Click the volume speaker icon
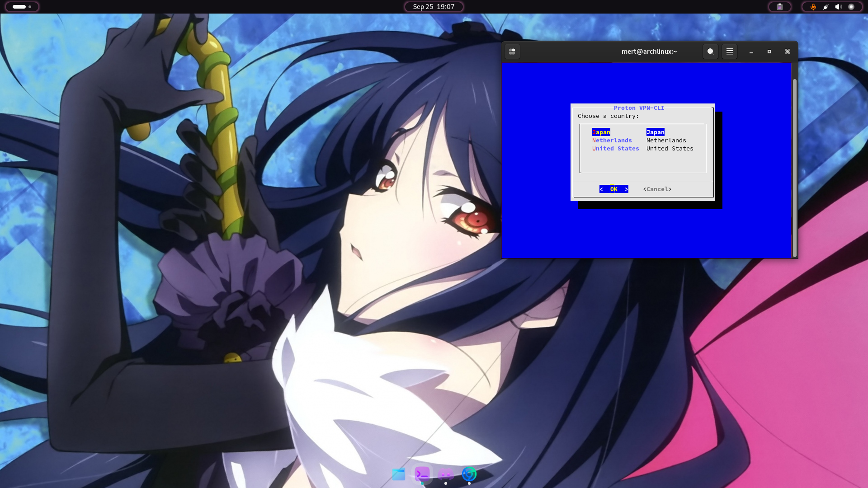This screenshot has height=488, width=868. (838, 7)
